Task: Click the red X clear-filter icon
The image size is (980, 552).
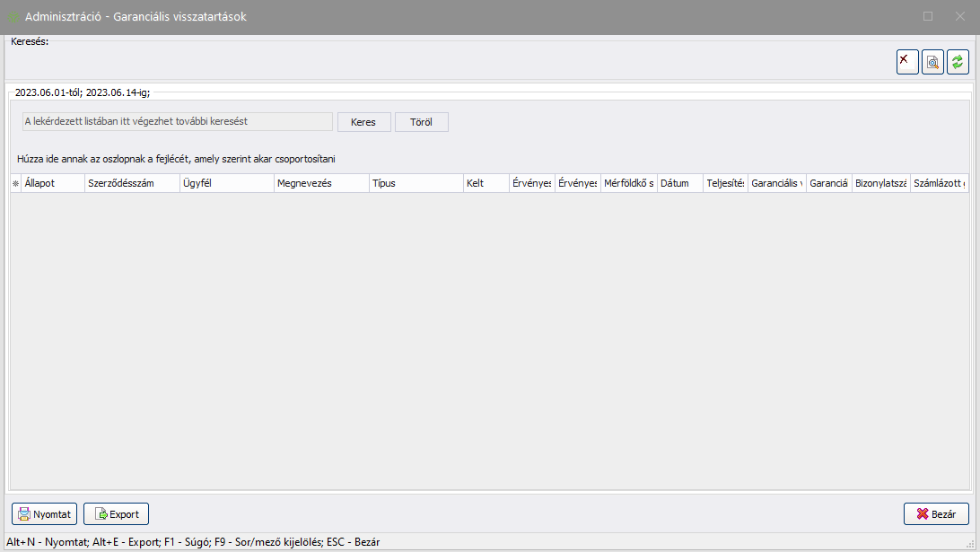Action: click(x=907, y=62)
